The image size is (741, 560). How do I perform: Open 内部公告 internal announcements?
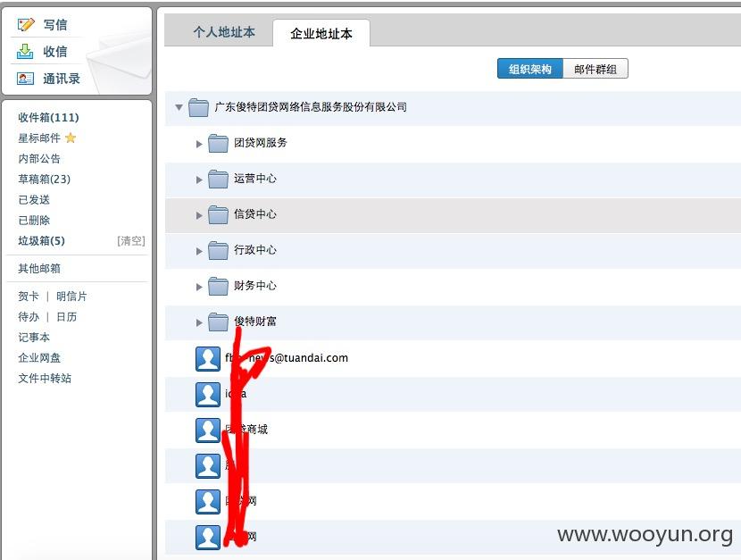39,158
